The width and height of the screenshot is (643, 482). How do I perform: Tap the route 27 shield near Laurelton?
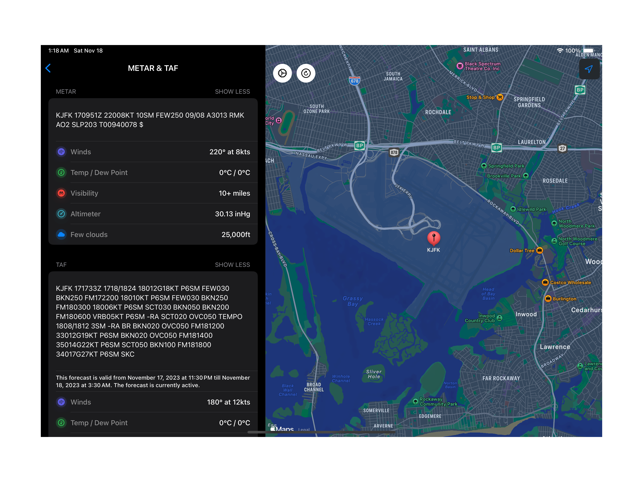point(562,148)
